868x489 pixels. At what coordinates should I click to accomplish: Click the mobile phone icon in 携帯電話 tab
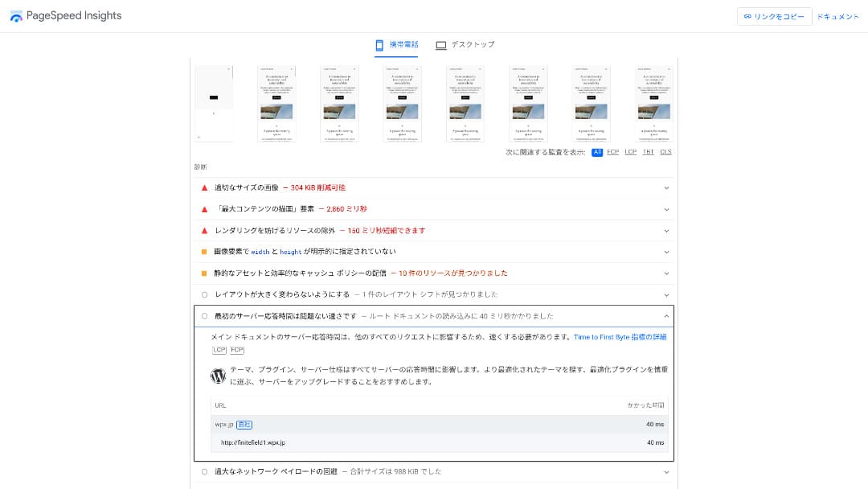(379, 45)
